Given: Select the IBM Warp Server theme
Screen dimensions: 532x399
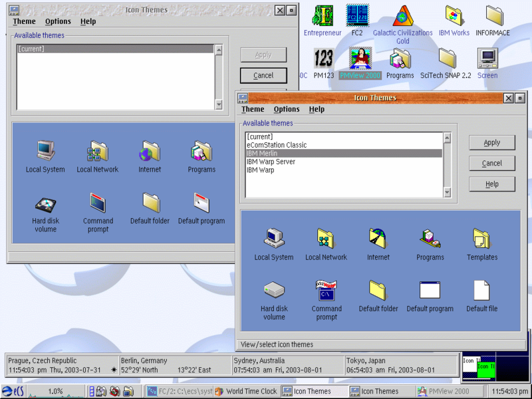Looking at the screenshot, I should [344, 162].
